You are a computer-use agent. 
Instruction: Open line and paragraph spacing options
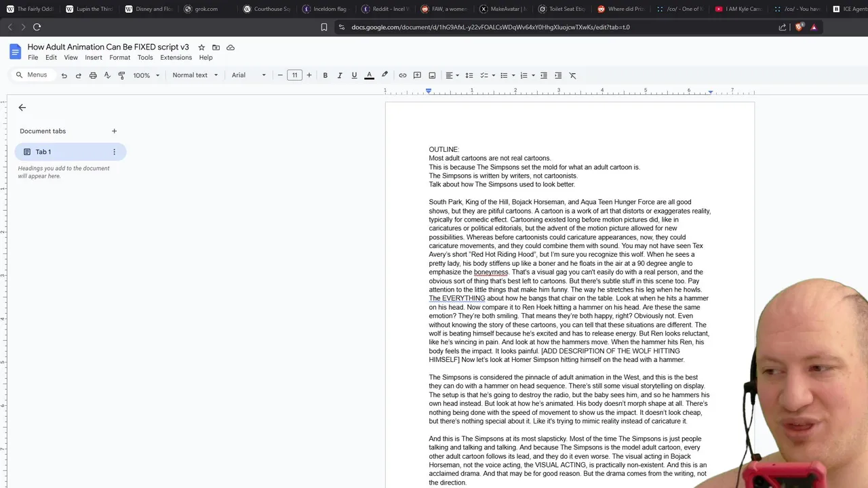coord(469,75)
